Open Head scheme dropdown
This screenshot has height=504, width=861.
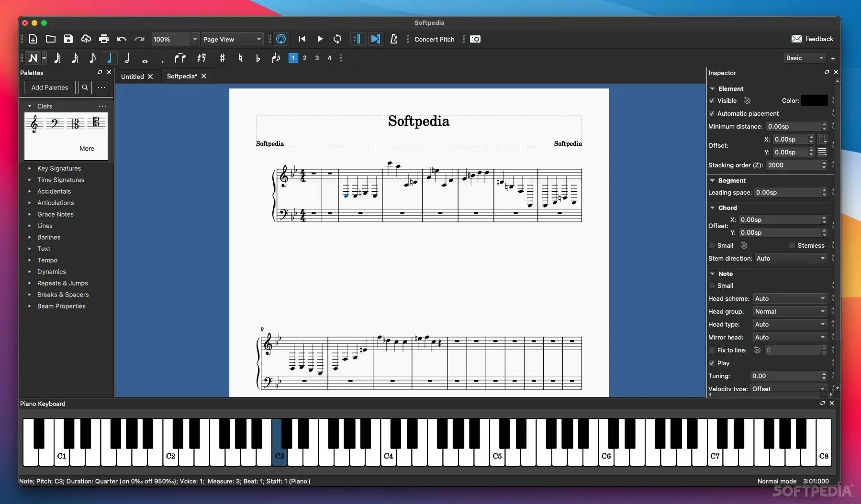pos(790,299)
